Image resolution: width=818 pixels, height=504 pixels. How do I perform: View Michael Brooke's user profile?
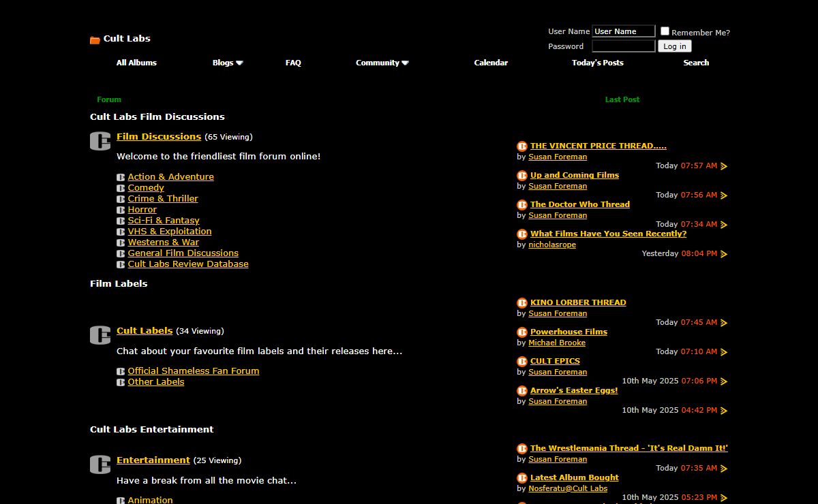tap(557, 343)
